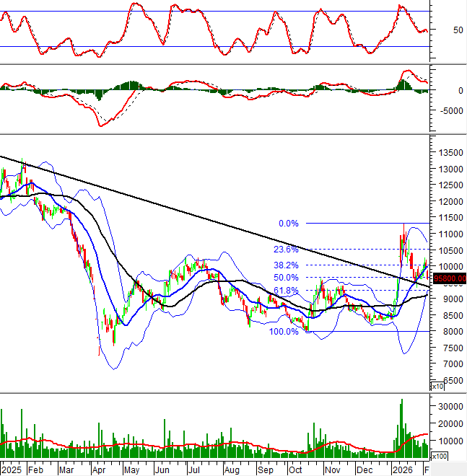The width and height of the screenshot is (467, 476).
Task: Click the red current price tag
Action: [449, 278]
